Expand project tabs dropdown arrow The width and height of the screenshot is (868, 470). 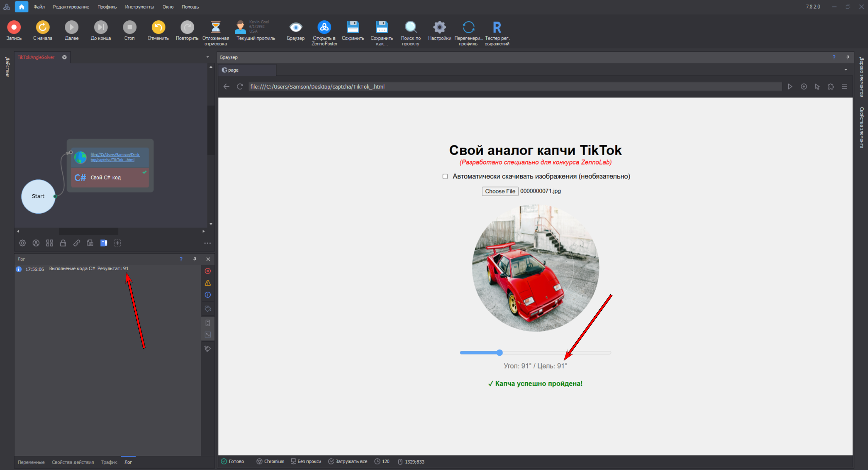coord(208,57)
